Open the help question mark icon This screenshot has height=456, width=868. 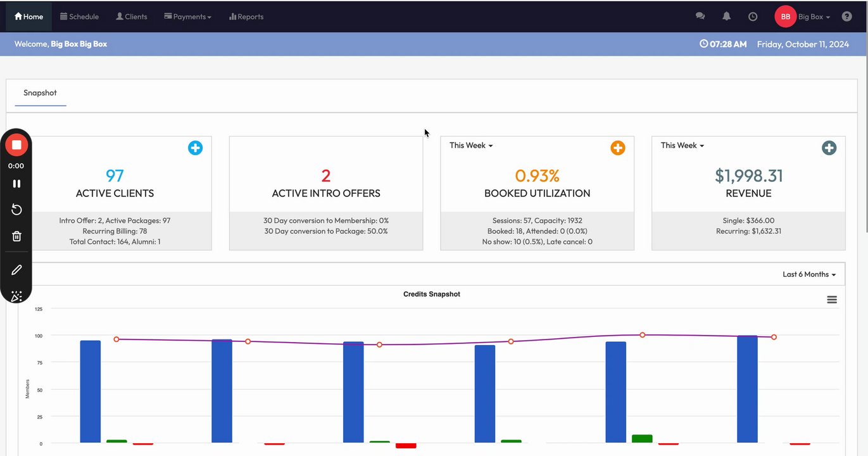coord(846,16)
